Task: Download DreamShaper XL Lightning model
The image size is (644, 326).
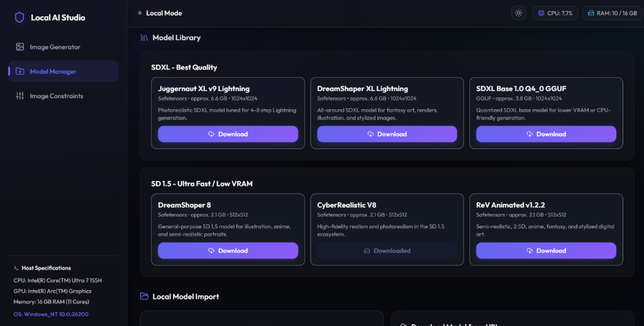Action: pyautogui.click(x=387, y=134)
